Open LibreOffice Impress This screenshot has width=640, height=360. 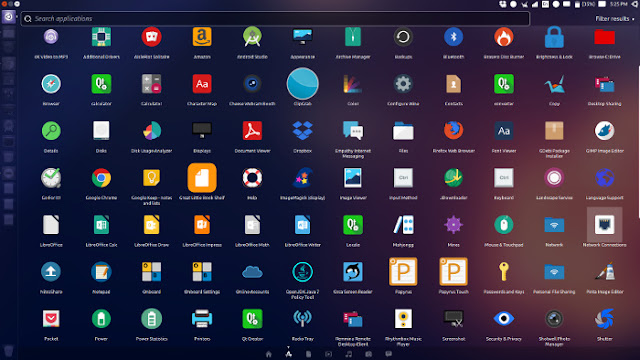pyautogui.click(x=202, y=225)
